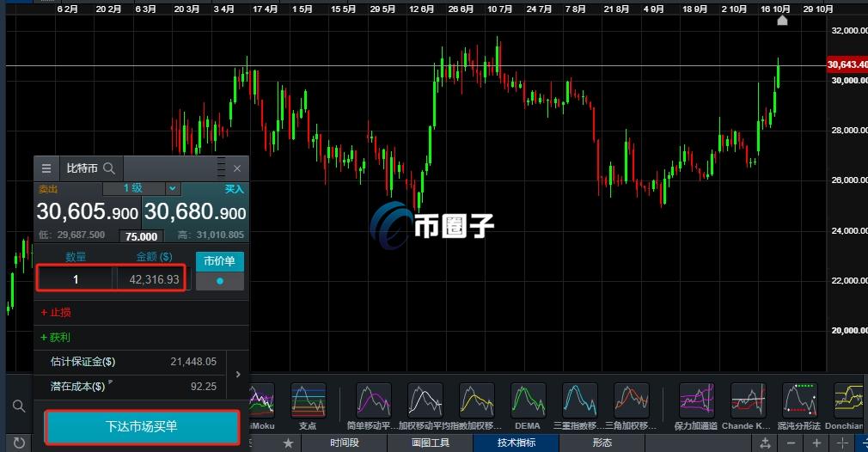Click the red 30,643.40 current price label
Screen dimensions: 868x452
point(847,64)
